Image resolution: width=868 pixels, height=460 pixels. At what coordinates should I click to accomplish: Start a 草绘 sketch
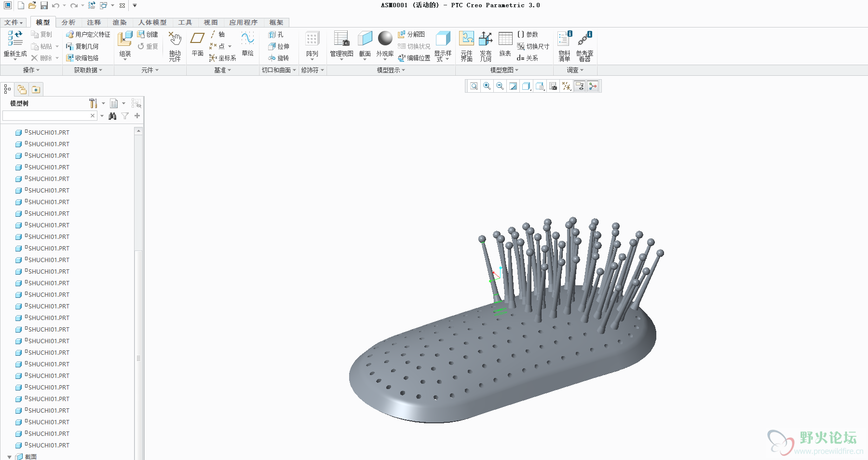[x=247, y=44]
